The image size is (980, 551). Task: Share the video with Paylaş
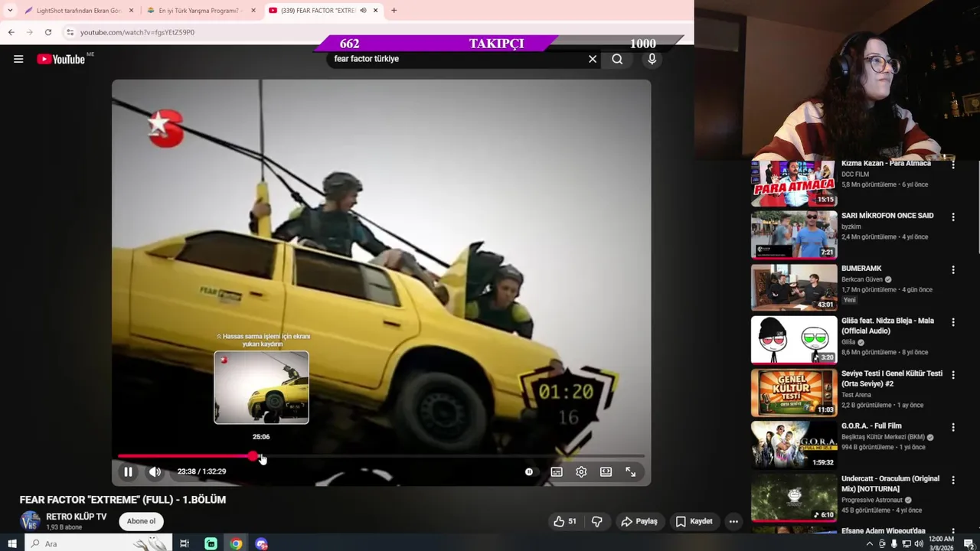(639, 521)
